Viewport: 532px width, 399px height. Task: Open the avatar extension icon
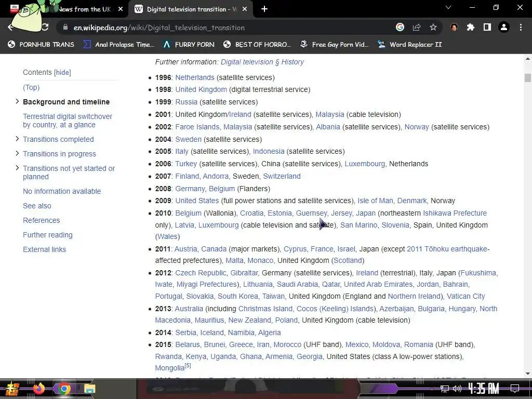tap(454, 28)
